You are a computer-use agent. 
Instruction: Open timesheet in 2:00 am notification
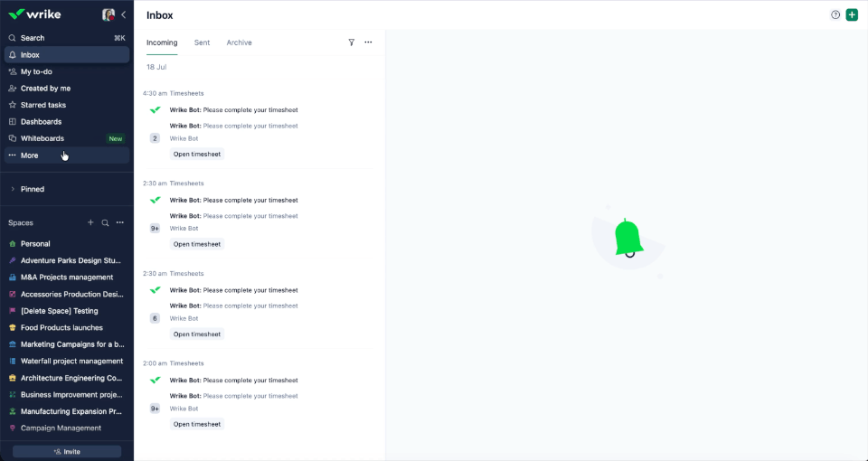[x=197, y=425]
